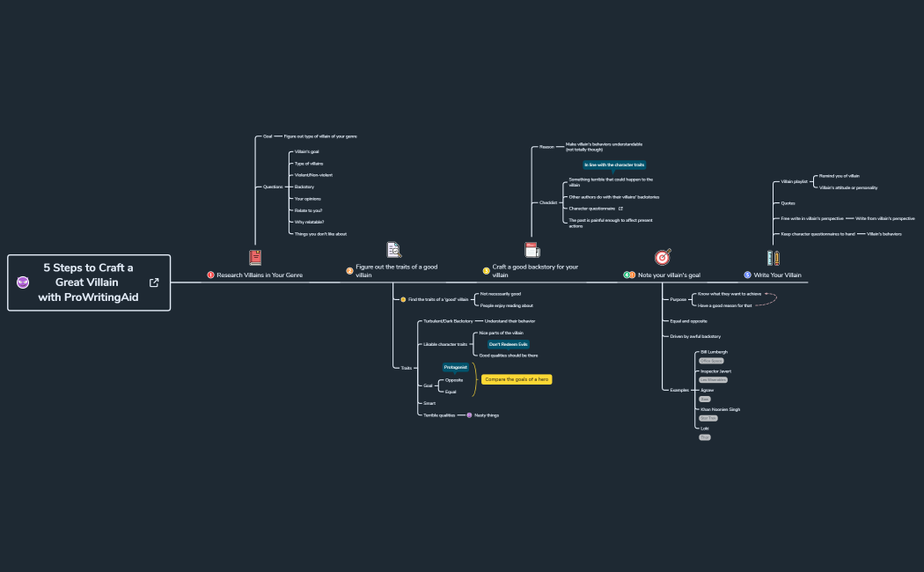Click the pencil and ruler icon above Write Your Villain
Screen dimensions: 924x572
[x=773, y=257]
